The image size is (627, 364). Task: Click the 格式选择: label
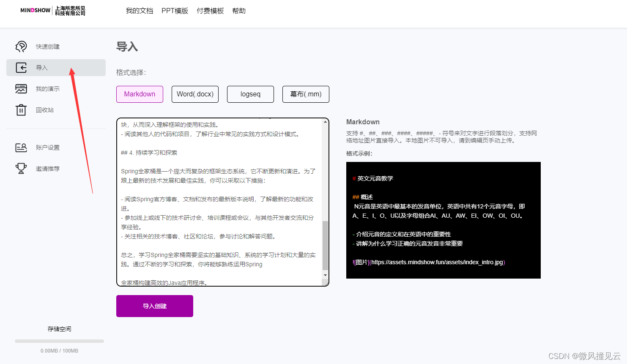point(131,73)
